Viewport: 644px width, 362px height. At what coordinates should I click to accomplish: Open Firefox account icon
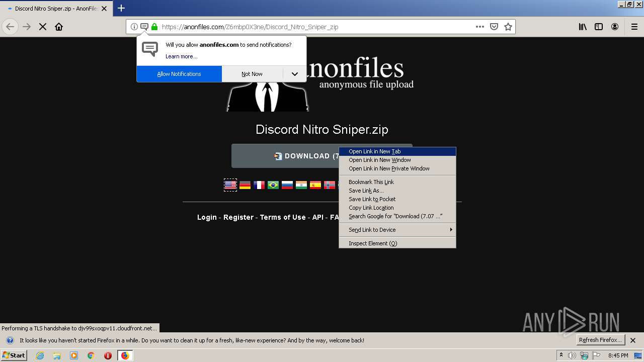pyautogui.click(x=615, y=27)
